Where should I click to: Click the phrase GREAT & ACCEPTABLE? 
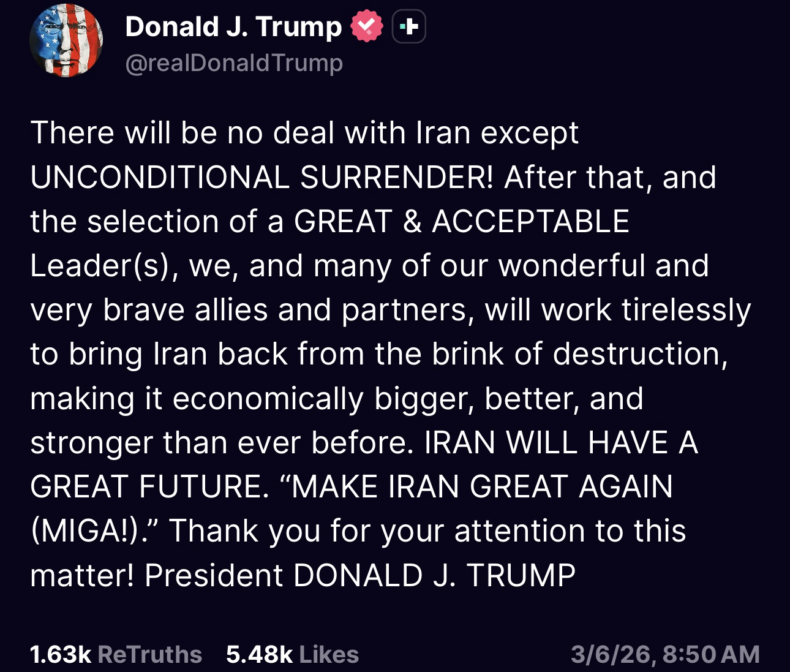coord(462,221)
